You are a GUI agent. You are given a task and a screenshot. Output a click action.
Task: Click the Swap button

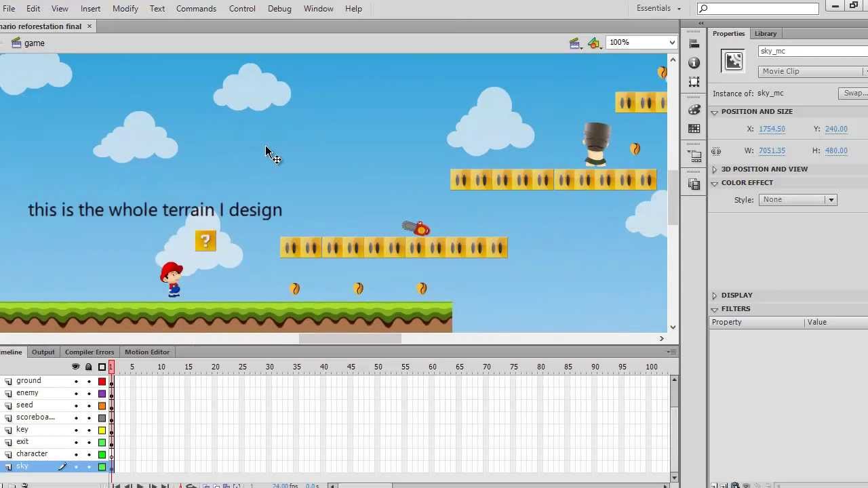point(854,94)
